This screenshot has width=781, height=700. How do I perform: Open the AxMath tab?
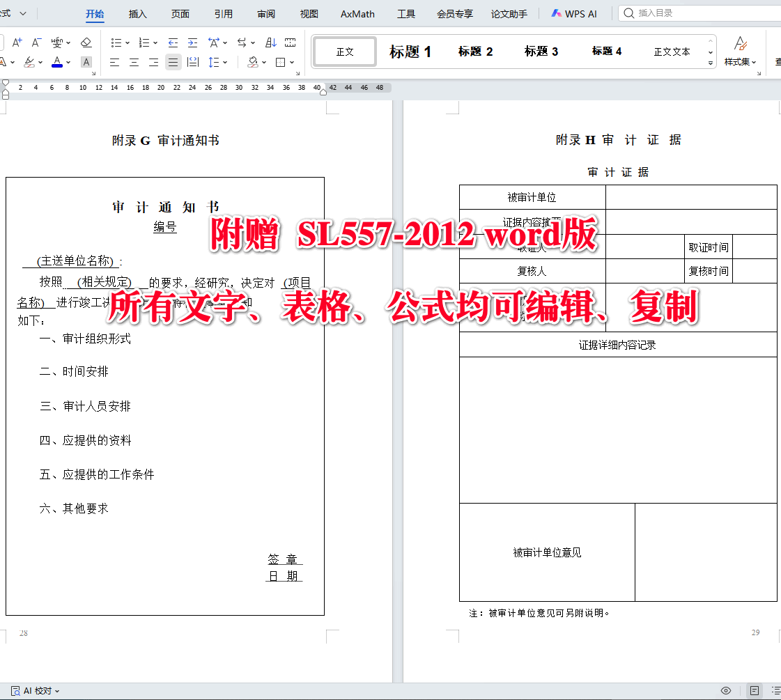coord(357,14)
